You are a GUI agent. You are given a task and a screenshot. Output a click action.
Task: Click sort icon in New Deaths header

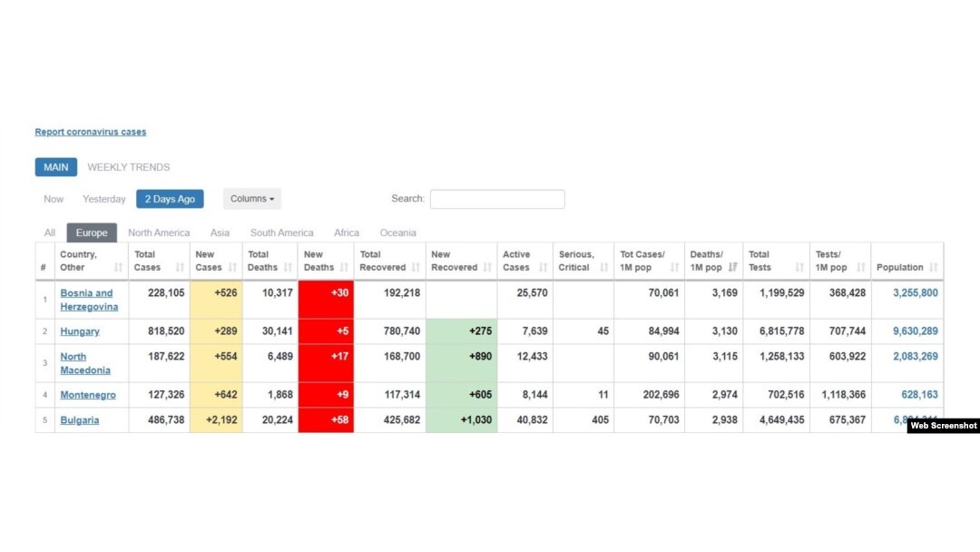[344, 268]
